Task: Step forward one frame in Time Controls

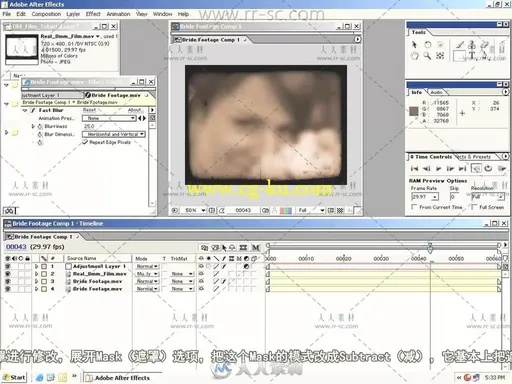Action: coord(450,169)
